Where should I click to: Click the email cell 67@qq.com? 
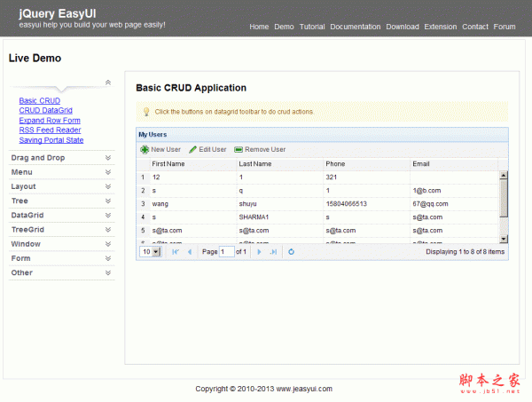tap(454, 204)
